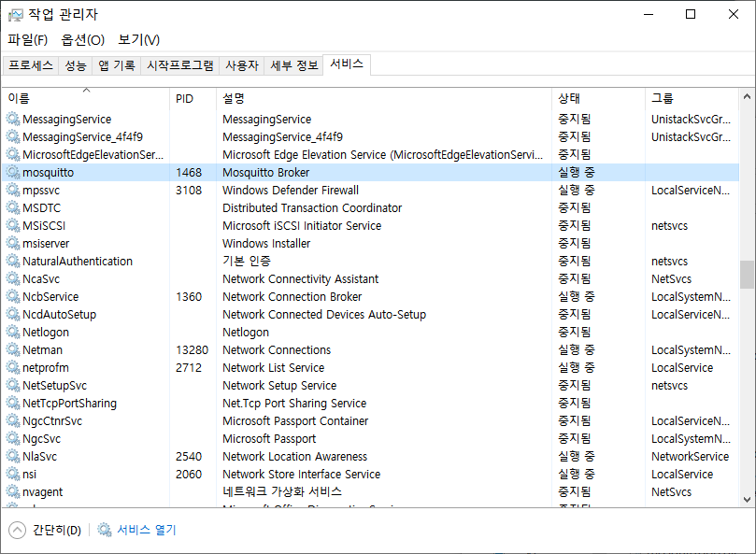Click the Microsoft Passport Container description
The height and width of the screenshot is (554, 756).
pyautogui.click(x=295, y=420)
